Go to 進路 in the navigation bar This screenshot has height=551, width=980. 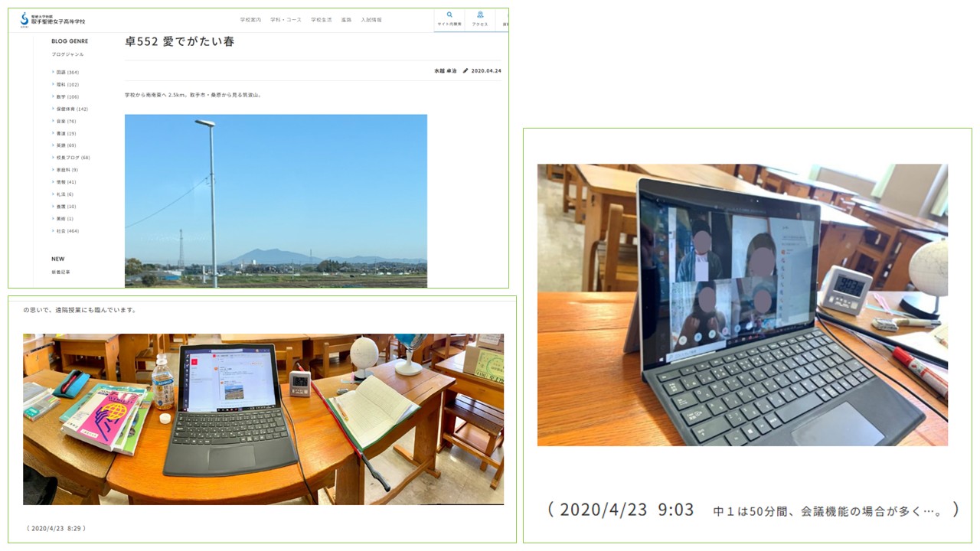coord(346,20)
